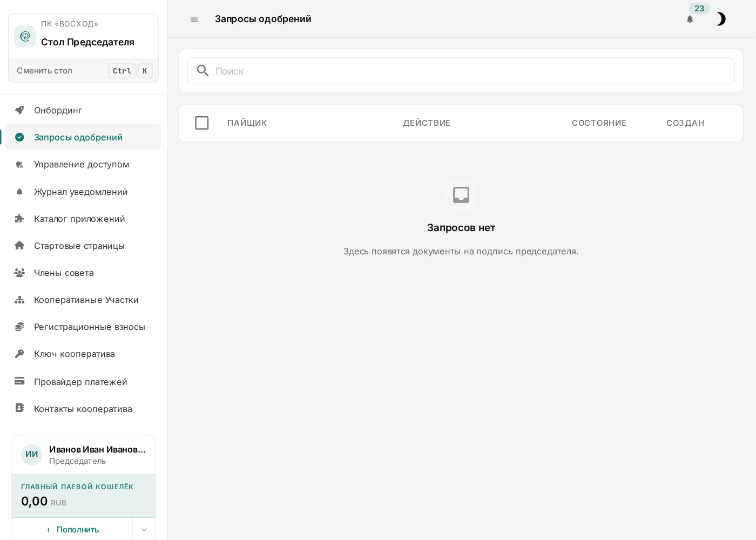Viewport: 756px width, 540px height.
Task: Click the people icon beside Члены совета
Action: coord(19,273)
